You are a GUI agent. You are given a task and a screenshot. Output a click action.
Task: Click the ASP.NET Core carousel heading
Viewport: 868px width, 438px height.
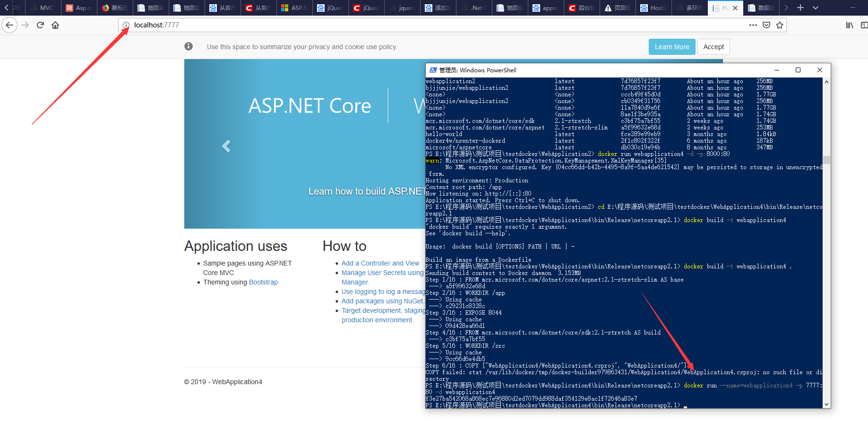(x=310, y=106)
